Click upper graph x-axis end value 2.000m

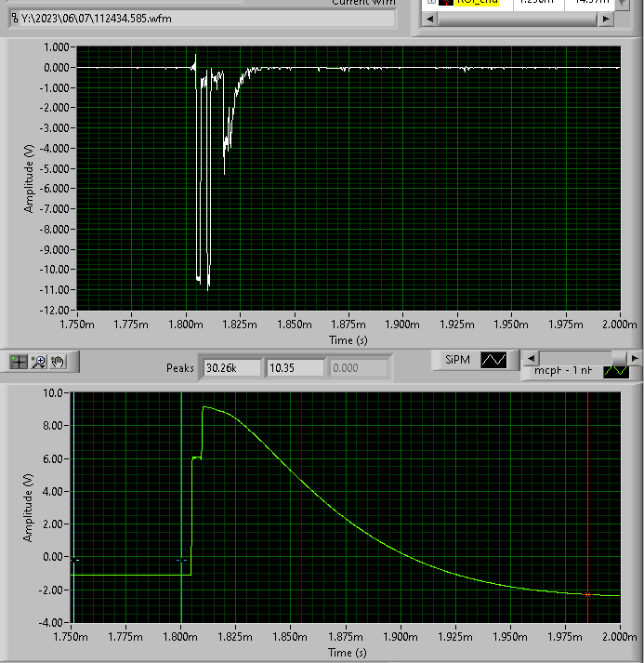620,325
